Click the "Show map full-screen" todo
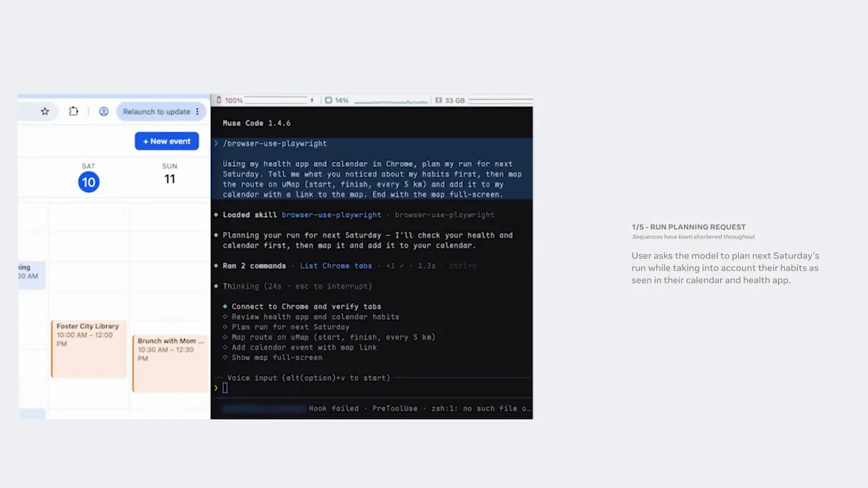868x488 pixels. click(x=277, y=357)
